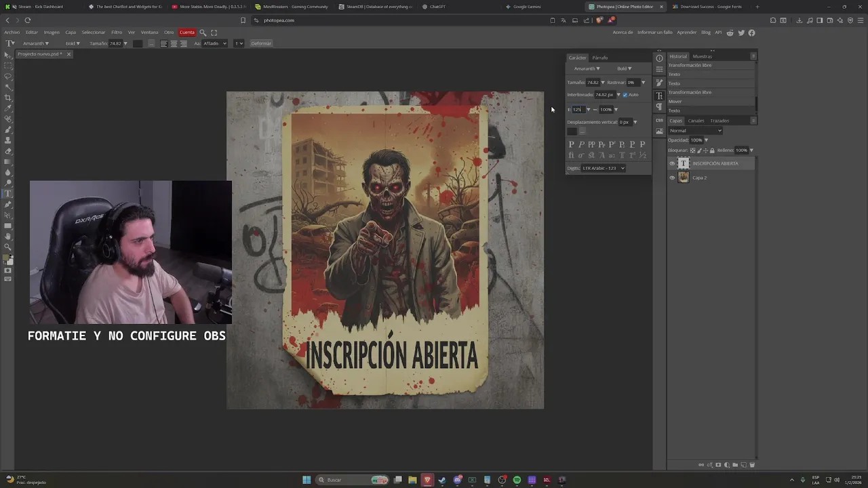Select the Hand tool

click(8, 237)
